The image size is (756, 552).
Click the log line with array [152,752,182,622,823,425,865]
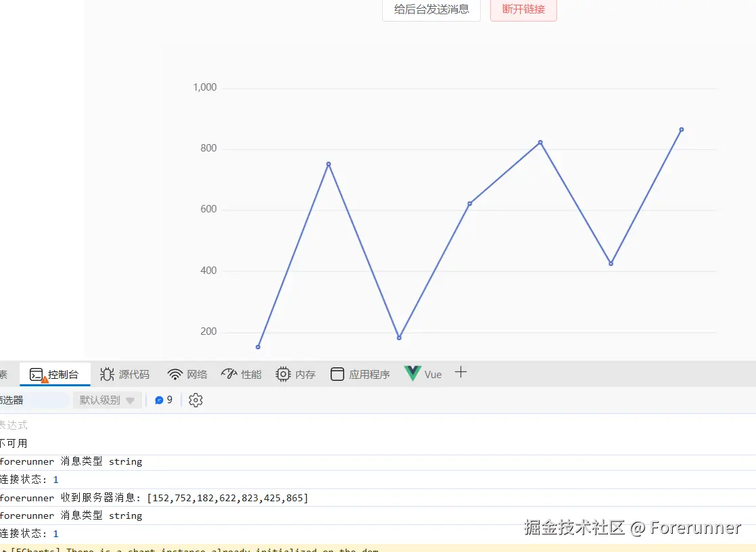coord(378,497)
